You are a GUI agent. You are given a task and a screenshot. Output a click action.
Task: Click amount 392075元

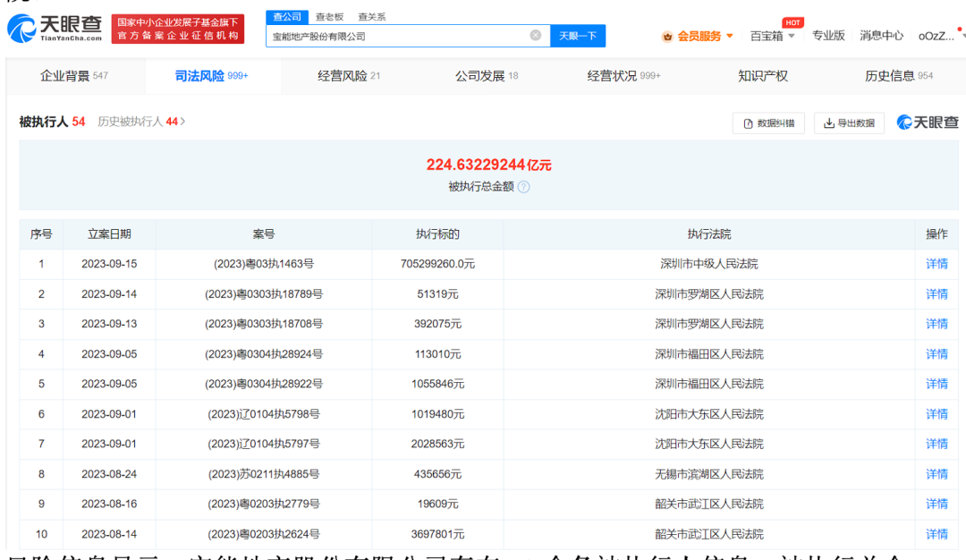pyautogui.click(x=437, y=324)
